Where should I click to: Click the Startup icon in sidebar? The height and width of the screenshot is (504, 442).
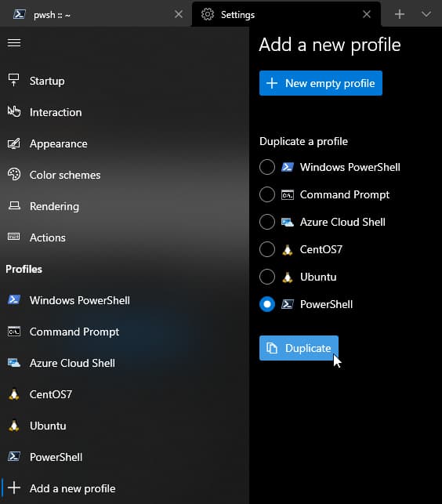[x=14, y=81]
